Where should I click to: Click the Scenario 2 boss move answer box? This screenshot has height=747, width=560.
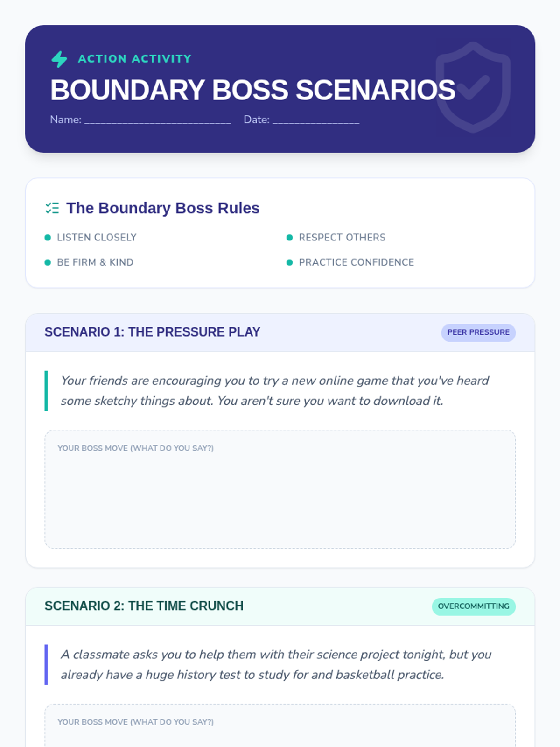pos(280,726)
